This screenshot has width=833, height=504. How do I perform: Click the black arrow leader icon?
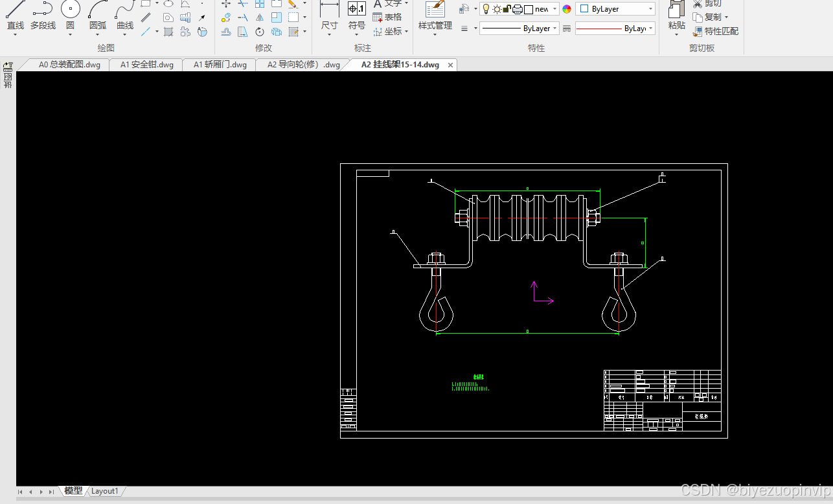click(202, 17)
